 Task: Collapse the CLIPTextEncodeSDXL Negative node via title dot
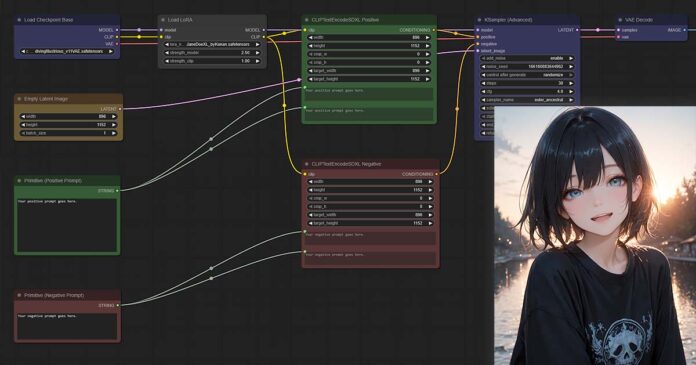pyautogui.click(x=306, y=164)
